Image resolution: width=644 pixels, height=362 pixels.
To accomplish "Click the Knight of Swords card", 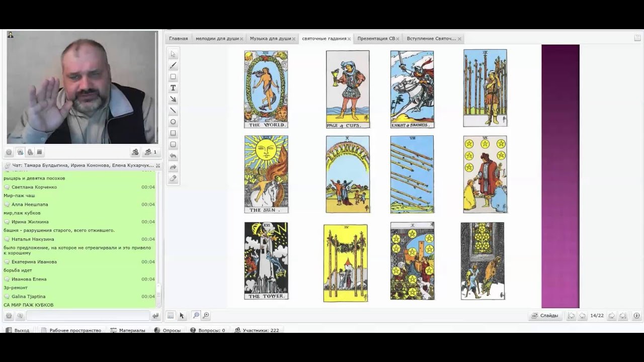I will [x=412, y=89].
